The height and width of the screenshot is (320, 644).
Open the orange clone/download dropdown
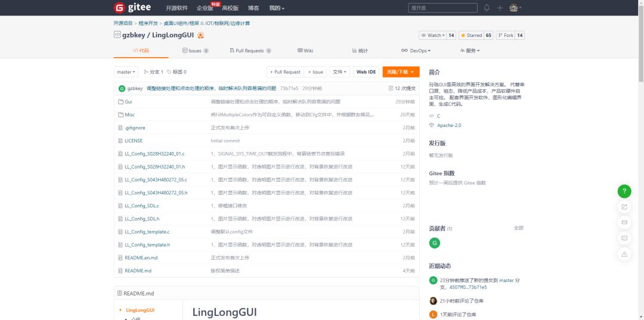coord(401,72)
